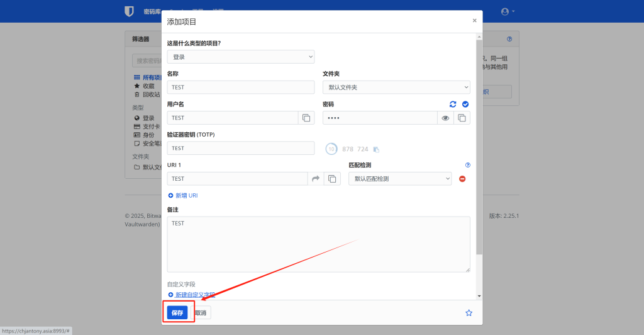
Task: Generate a new password
Action: click(453, 104)
